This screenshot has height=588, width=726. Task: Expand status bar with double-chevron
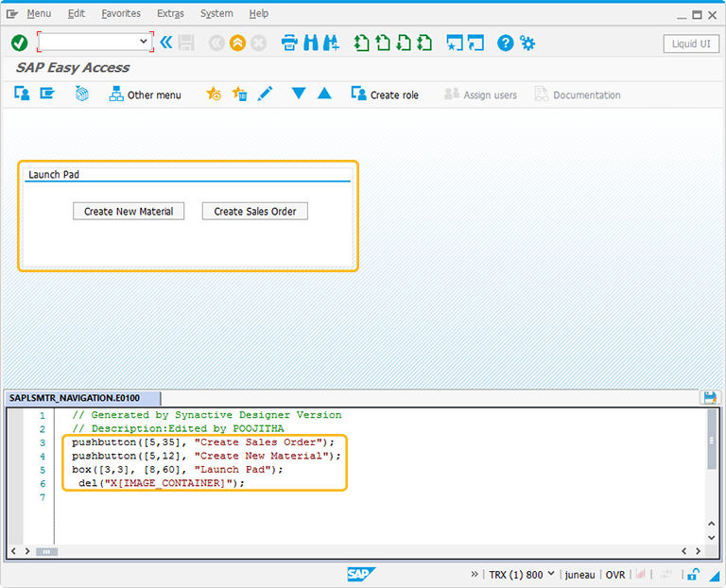coord(475,574)
